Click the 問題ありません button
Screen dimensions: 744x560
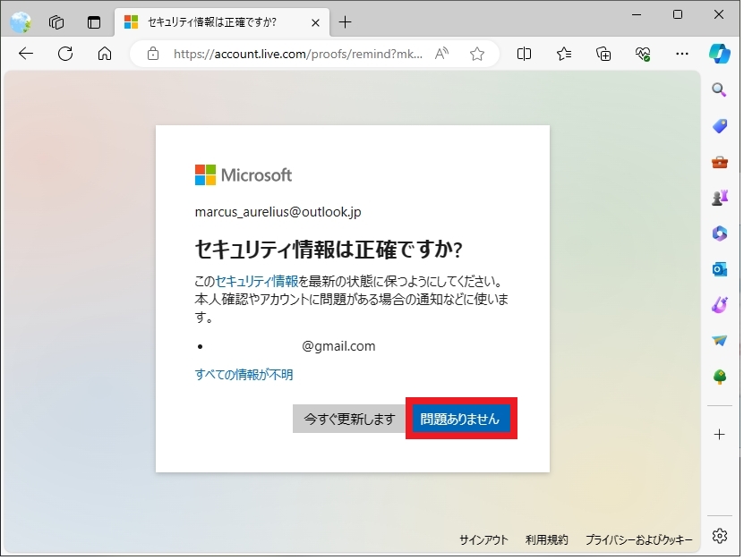[x=460, y=419]
